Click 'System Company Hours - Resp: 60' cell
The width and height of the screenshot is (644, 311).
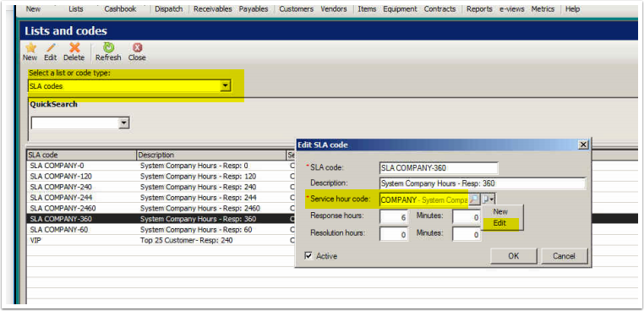(196, 230)
